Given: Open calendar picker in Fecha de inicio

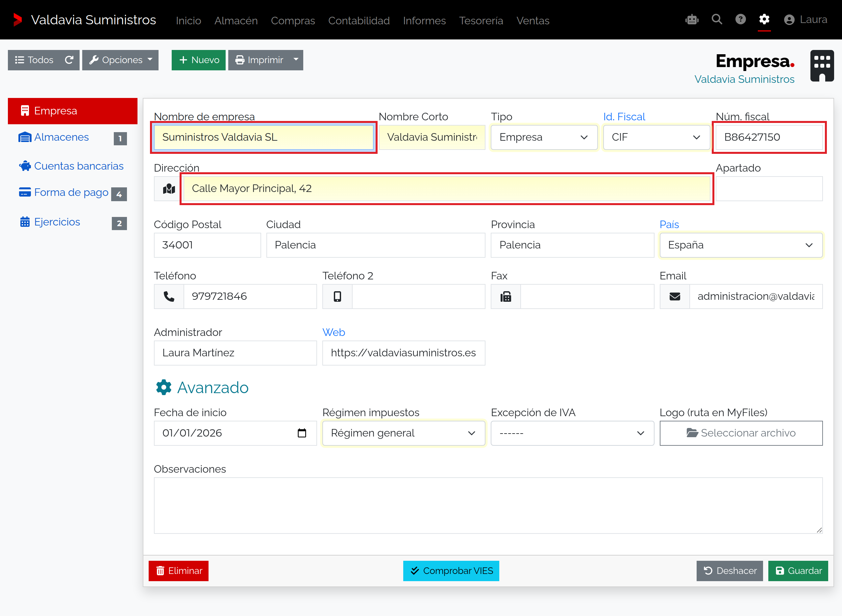Looking at the screenshot, I should [x=302, y=433].
